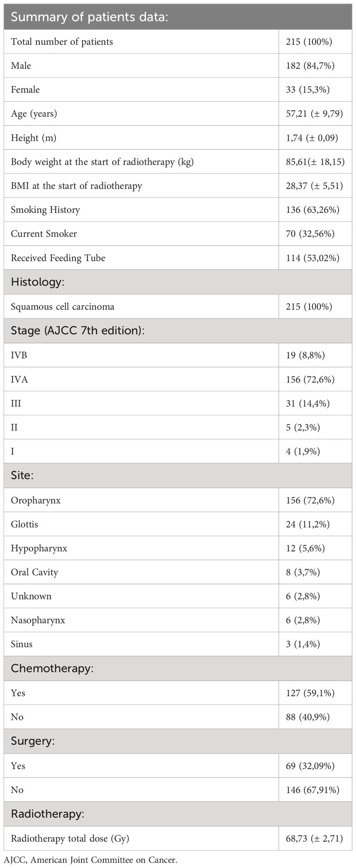Click the Age (years) value cell
356x868 pixels.
(315, 114)
